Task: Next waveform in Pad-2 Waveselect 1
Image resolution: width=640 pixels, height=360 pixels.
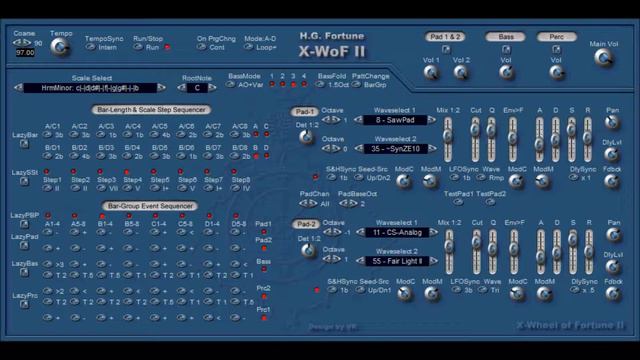Action: 433,232
